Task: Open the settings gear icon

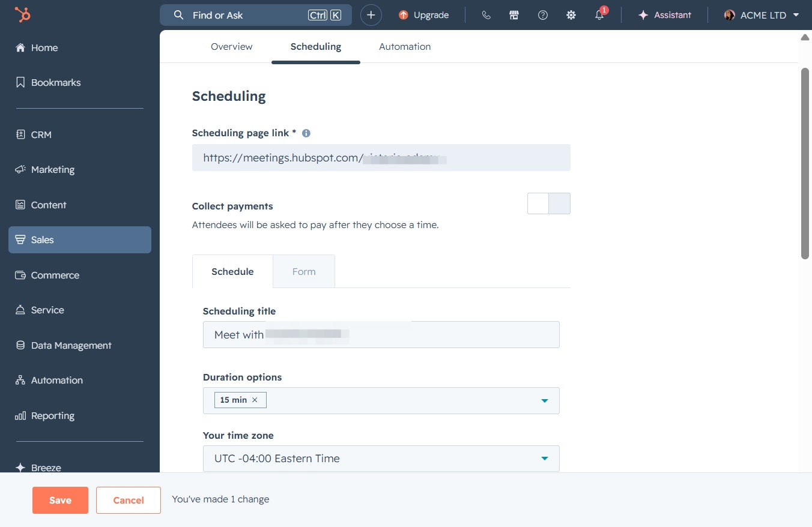Action: 571,15
